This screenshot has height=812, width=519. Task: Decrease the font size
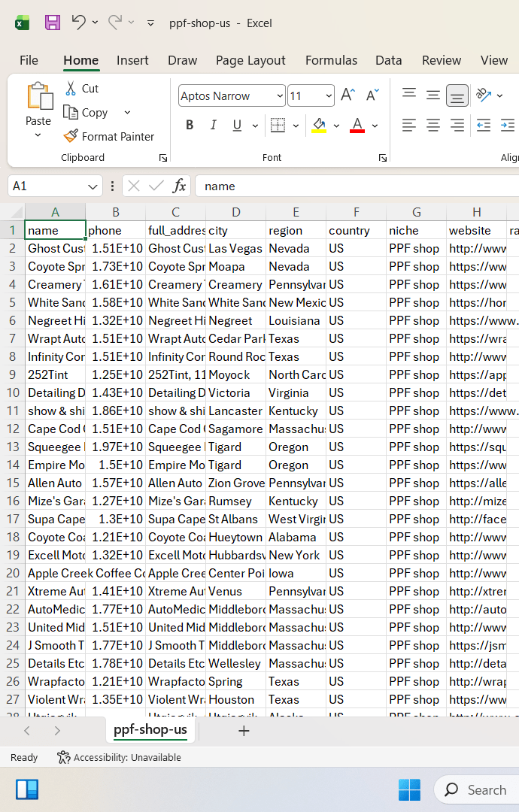[x=372, y=95]
